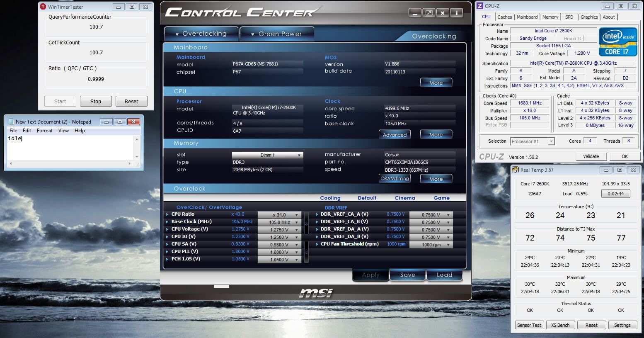Viewport: 644px width, 338px height.
Task: Click the Validate button in CPU-Z
Action: tap(591, 156)
